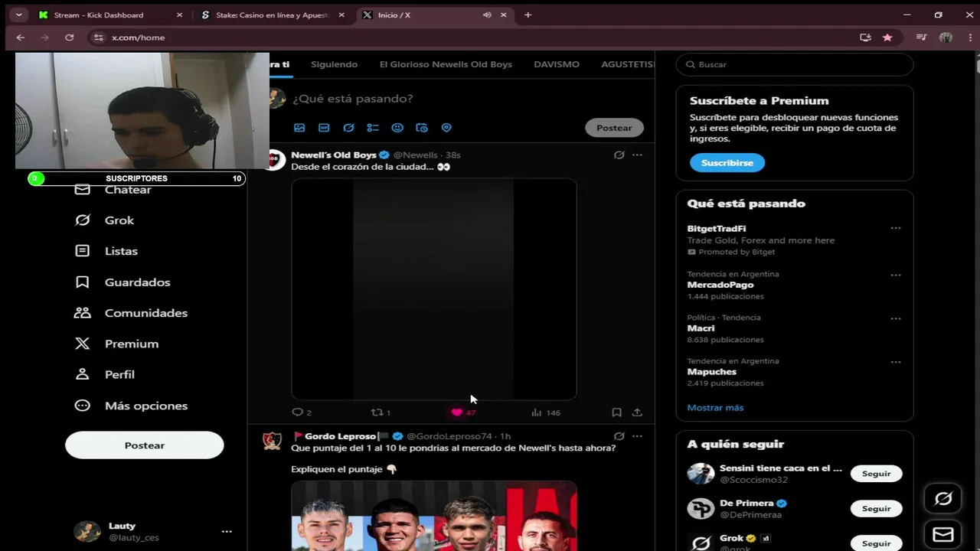
Task: Ask Grok about the Newell's post
Action: pos(619,155)
